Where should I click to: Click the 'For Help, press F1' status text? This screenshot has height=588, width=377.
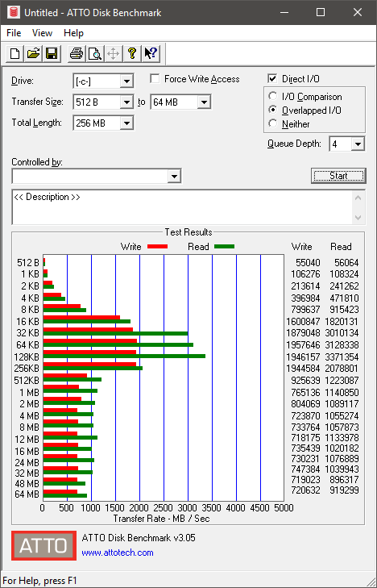39,581
